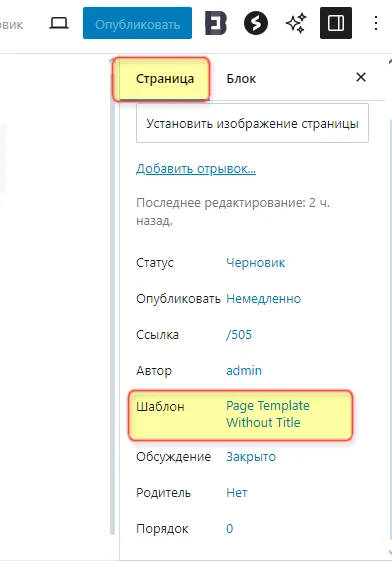Toggle the settings sidebar panel icon
The width and height of the screenshot is (392, 564).
coord(336,23)
